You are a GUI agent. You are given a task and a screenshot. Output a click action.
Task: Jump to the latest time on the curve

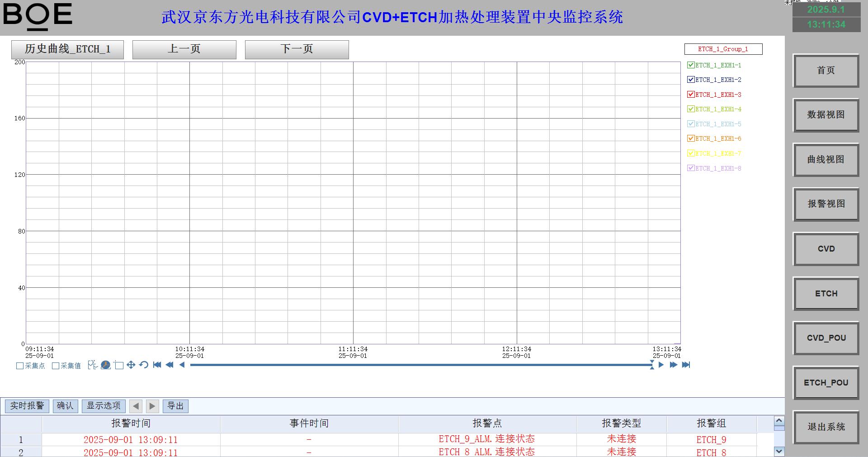click(686, 365)
